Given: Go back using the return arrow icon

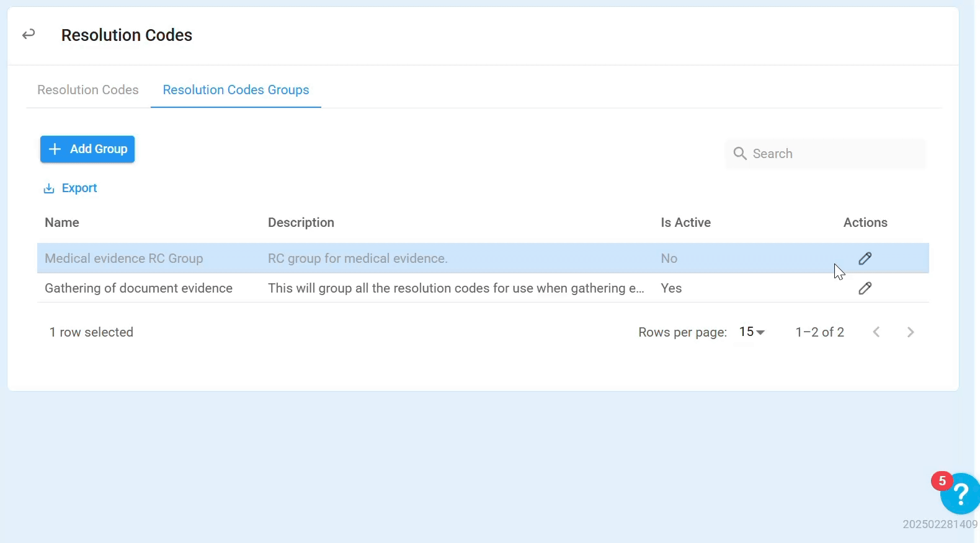Looking at the screenshot, I should point(29,35).
